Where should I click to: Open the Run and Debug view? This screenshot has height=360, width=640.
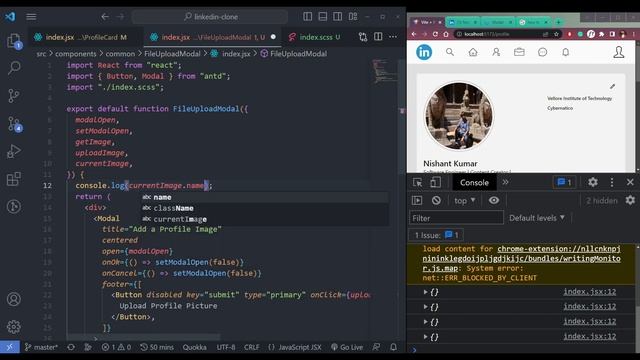point(14,151)
